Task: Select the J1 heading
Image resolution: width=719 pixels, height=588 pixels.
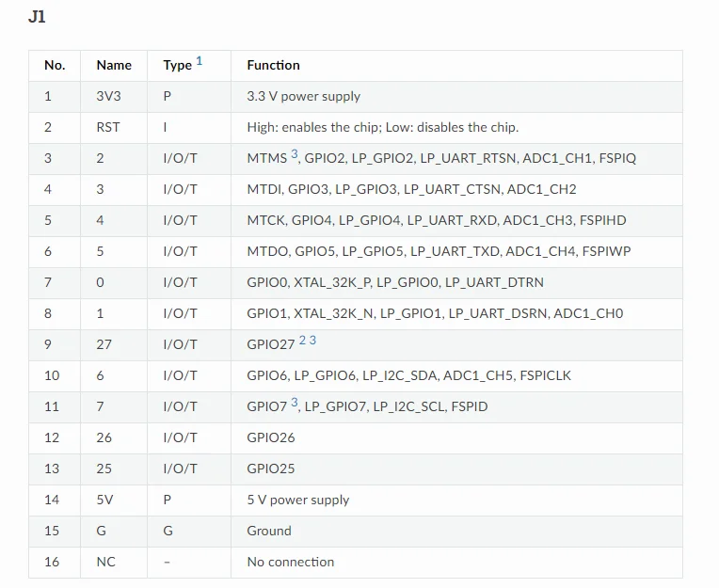Action: tap(37, 17)
